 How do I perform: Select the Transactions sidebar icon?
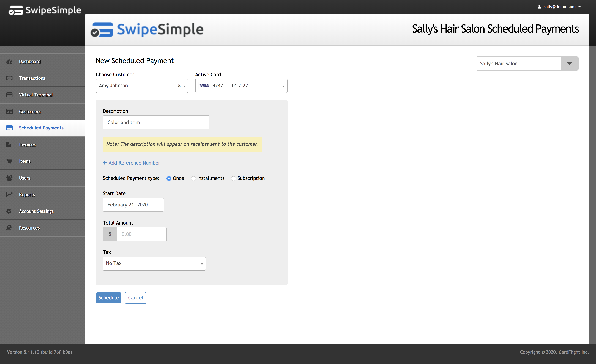9,78
